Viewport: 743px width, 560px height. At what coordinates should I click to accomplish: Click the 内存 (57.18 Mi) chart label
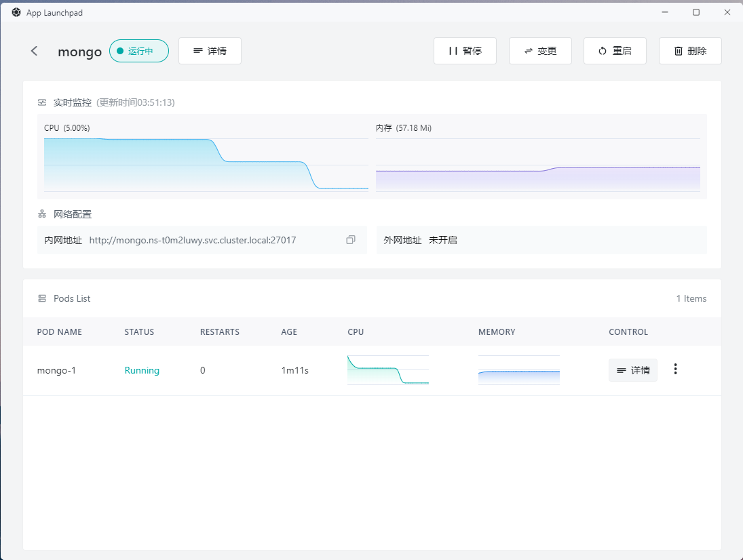click(x=404, y=128)
